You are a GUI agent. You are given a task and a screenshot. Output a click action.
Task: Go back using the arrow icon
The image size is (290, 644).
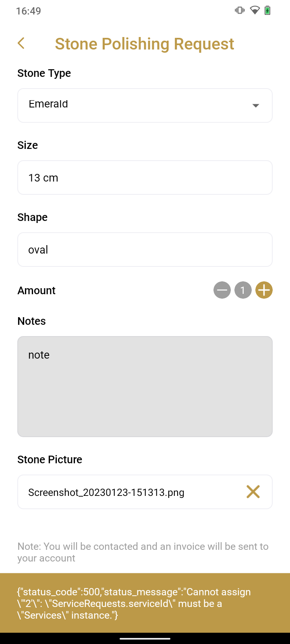coord(21,43)
